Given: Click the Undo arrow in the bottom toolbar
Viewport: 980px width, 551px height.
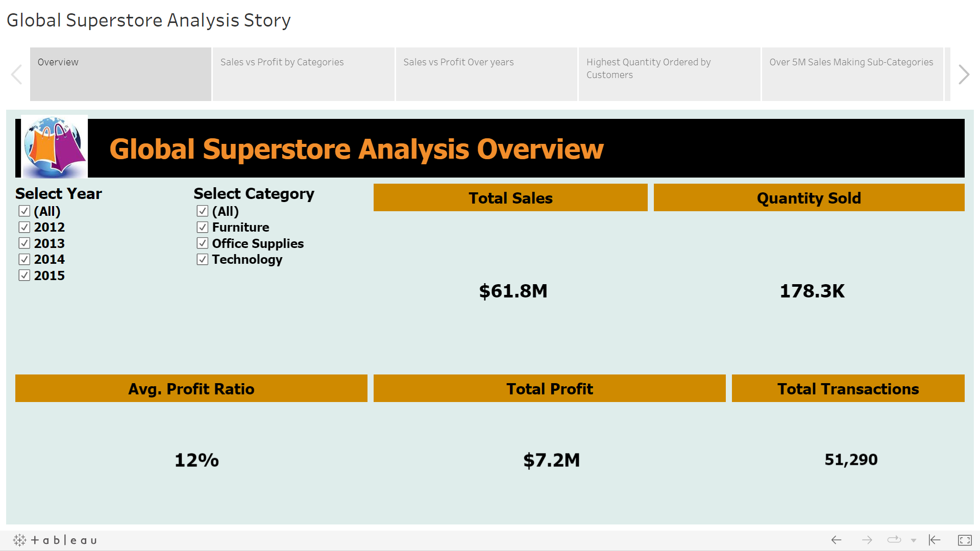Looking at the screenshot, I should pyautogui.click(x=836, y=539).
